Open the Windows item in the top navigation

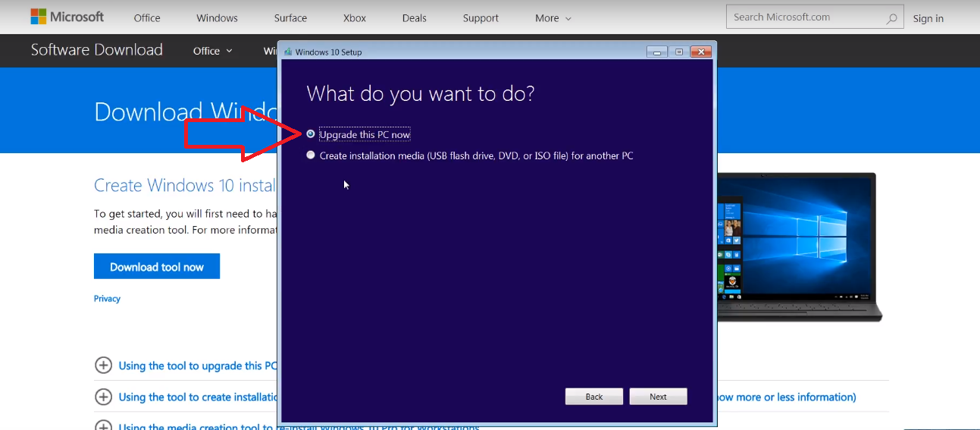pyautogui.click(x=217, y=18)
